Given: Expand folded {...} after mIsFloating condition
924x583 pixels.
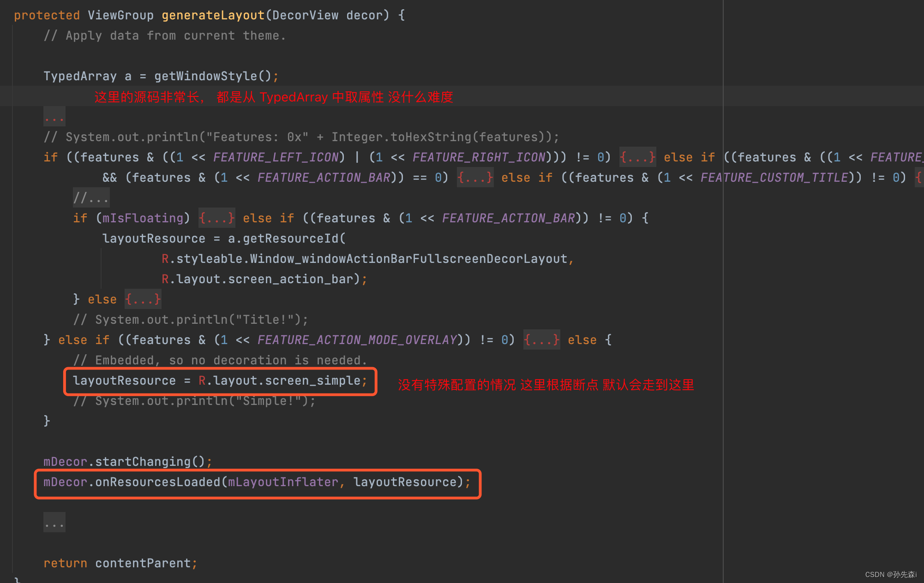Looking at the screenshot, I should [217, 218].
